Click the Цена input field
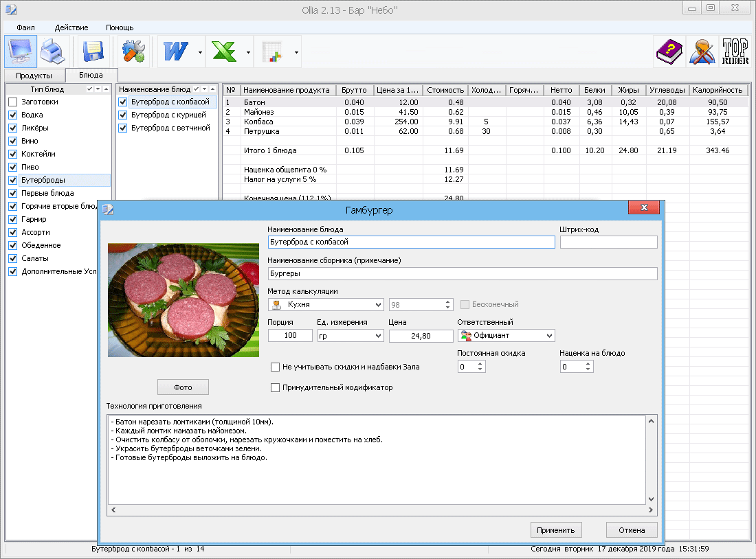This screenshot has width=756, height=559. tap(421, 336)
